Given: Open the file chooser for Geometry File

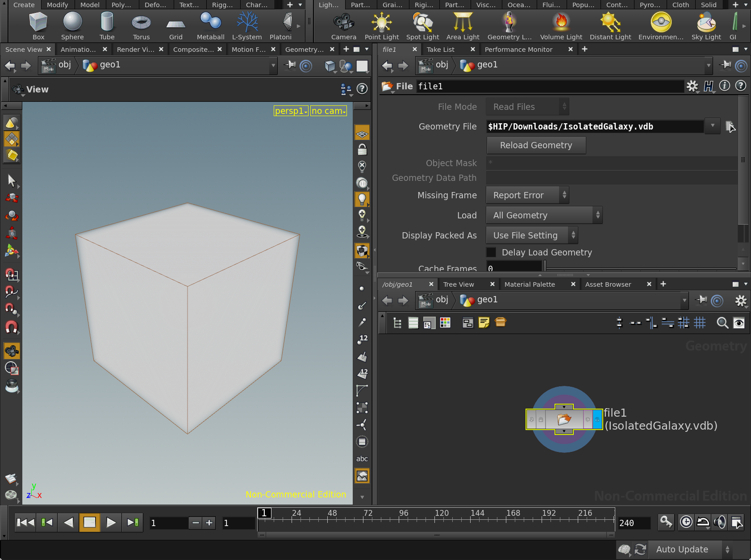Looking at the screenshot, I should pyautogui.click(x=730, y=127).
